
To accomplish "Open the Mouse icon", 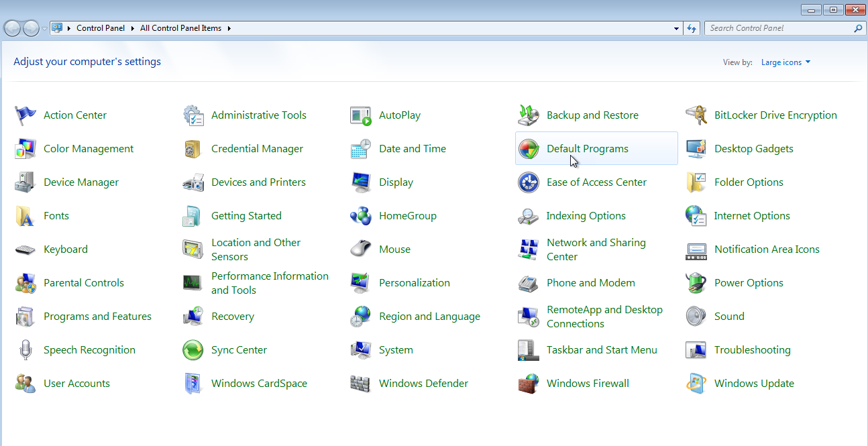I will click(361, 249).
